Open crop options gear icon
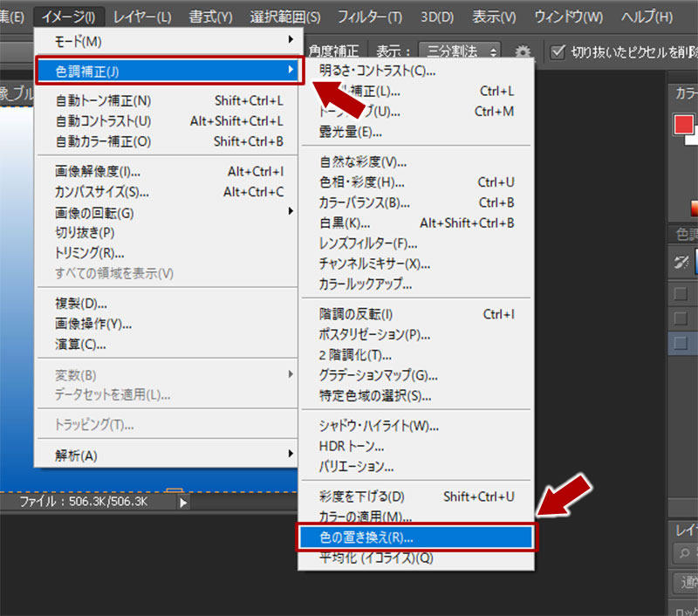The image size is (698, 616). tap(523, 52)
